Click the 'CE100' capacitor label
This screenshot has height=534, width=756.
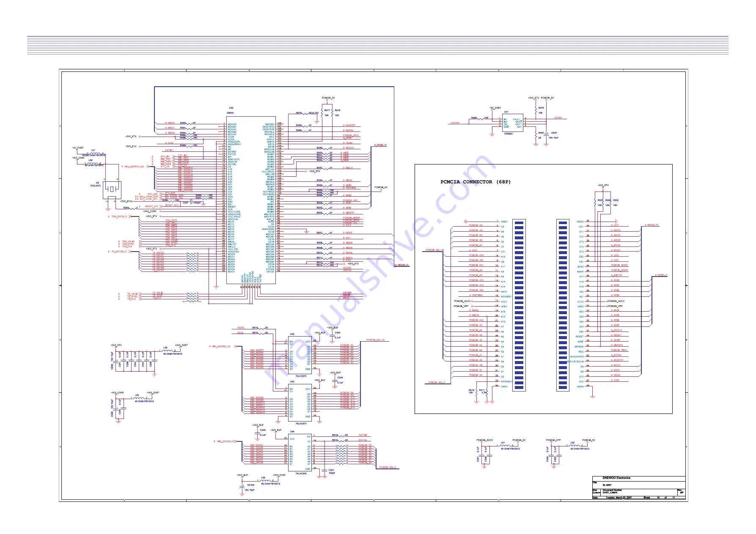tap(250, 485)
